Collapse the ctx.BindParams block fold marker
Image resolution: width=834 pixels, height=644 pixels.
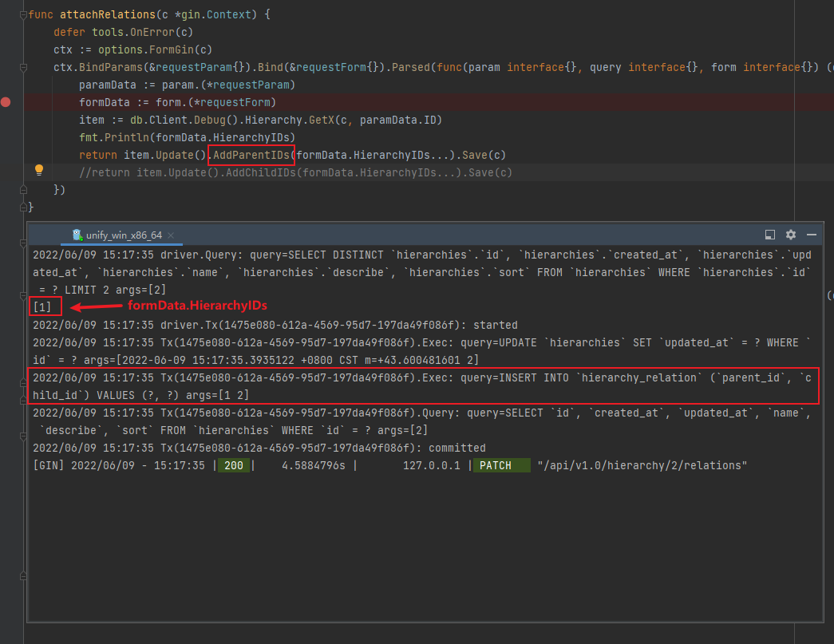(x=23, y=68)
